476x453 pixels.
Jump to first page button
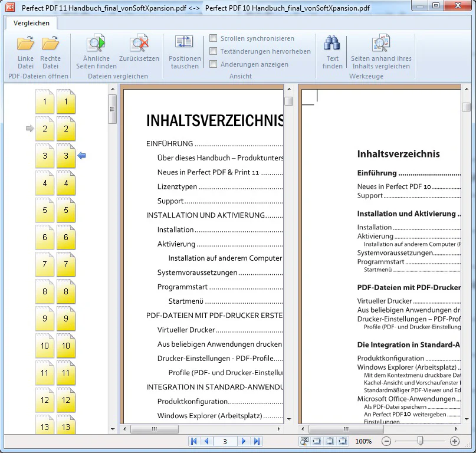click(193, 441)
